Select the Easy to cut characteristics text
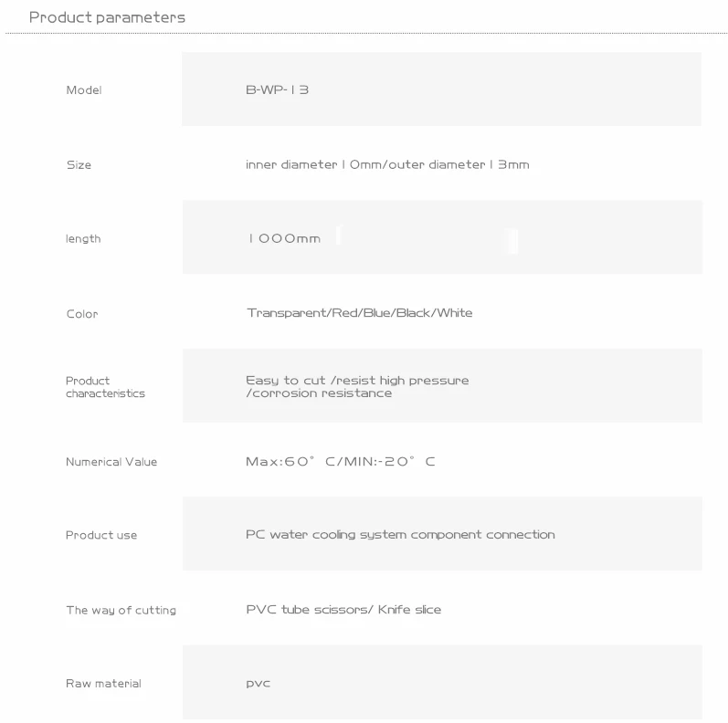This screenshot has height=723, width=728. (x=357, y=386)
